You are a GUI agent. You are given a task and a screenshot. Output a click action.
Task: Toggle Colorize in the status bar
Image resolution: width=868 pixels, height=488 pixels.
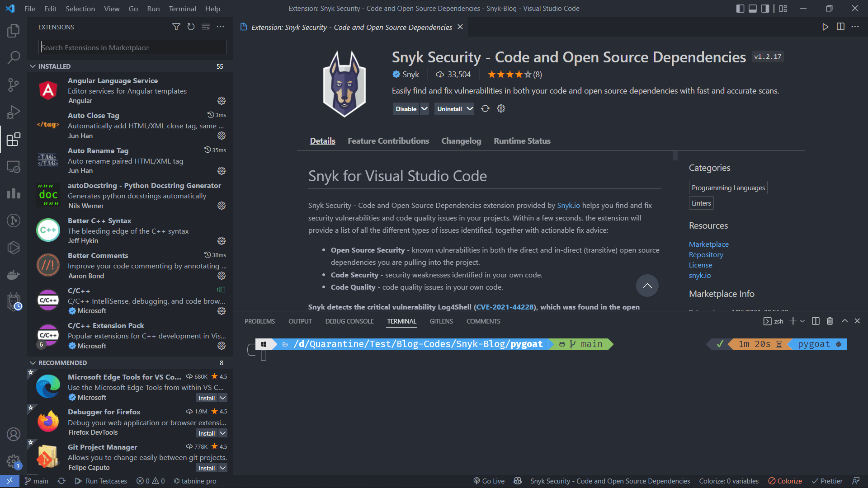785,481
